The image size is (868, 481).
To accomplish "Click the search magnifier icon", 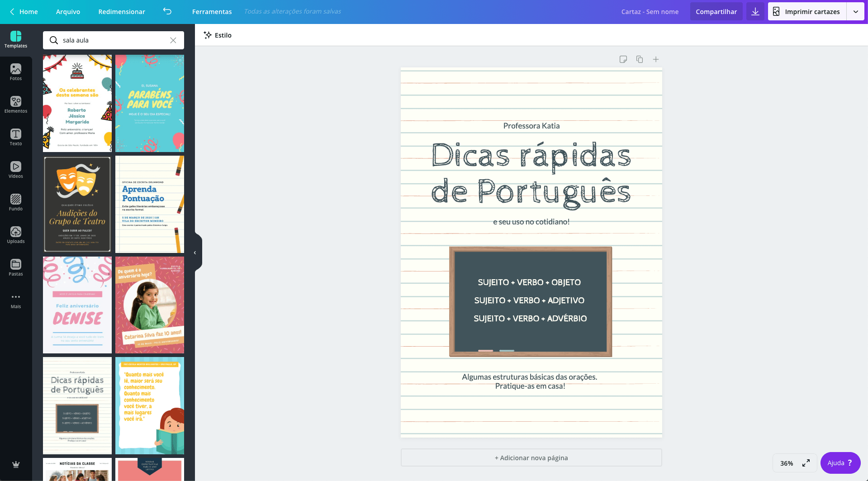I will 54,40.
